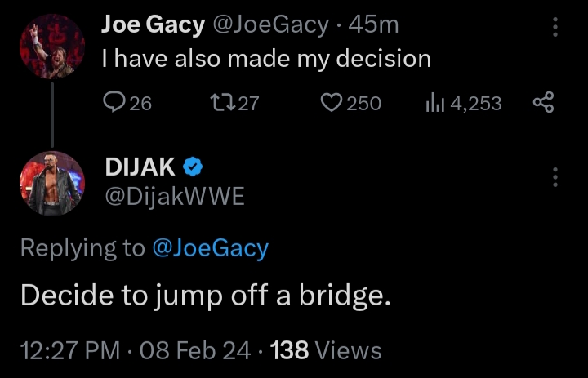Retweet Joe Gacy's post
Viewport: 588px width, 378px height.
pos(220,103)
